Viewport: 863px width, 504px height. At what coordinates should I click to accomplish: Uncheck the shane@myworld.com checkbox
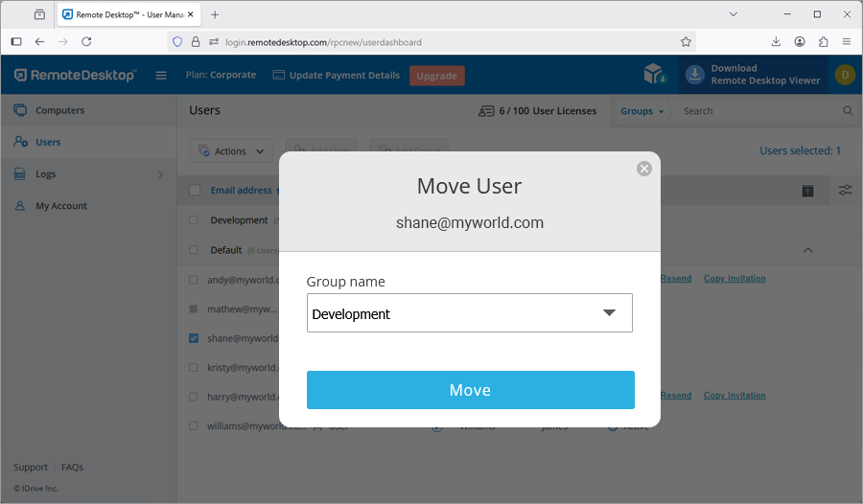coord(194,338)
